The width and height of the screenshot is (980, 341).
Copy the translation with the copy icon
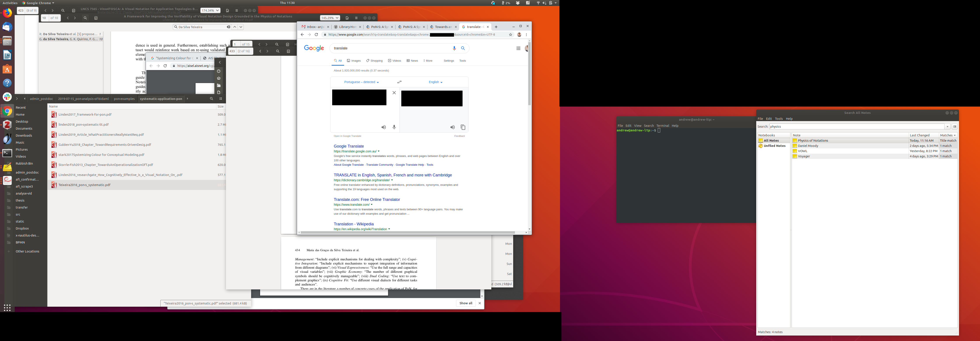pos(463,127)
